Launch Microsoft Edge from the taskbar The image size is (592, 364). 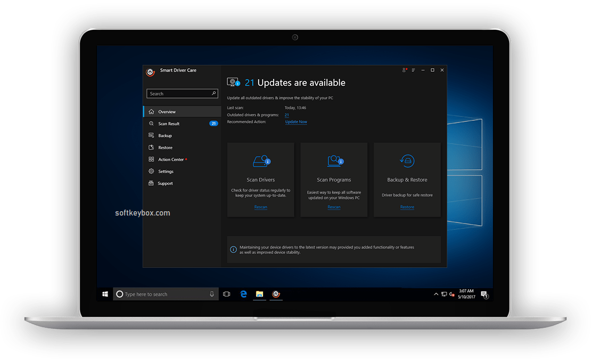tap(243, 293)
